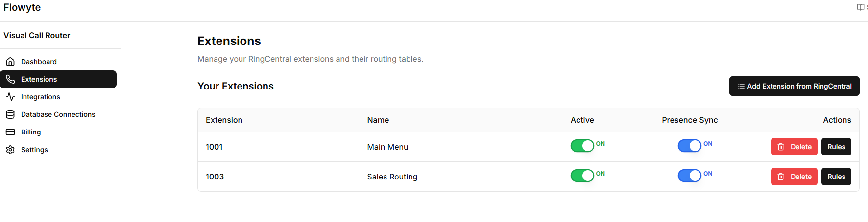Click trash icon for Sales Routing row
The height and width of the screenshot is (222, 868).
[x=781, y=177]
